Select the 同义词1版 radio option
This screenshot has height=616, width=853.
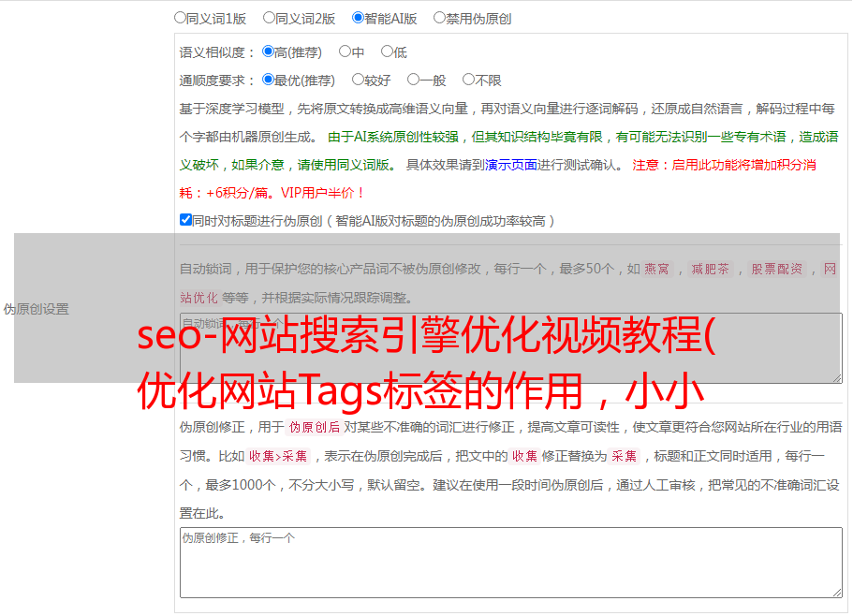(180, 18)
